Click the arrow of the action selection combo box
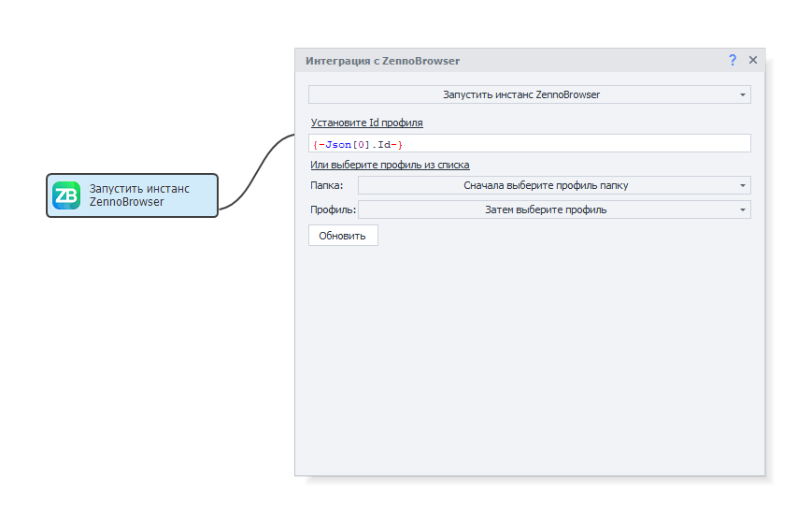Viewport: 812px width, 520px height. point(743,95)
